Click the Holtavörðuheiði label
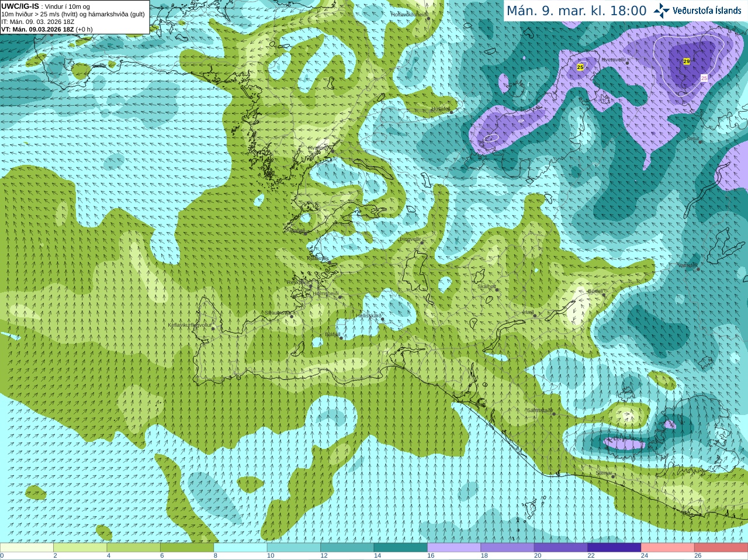 click(x=410, y=14)
